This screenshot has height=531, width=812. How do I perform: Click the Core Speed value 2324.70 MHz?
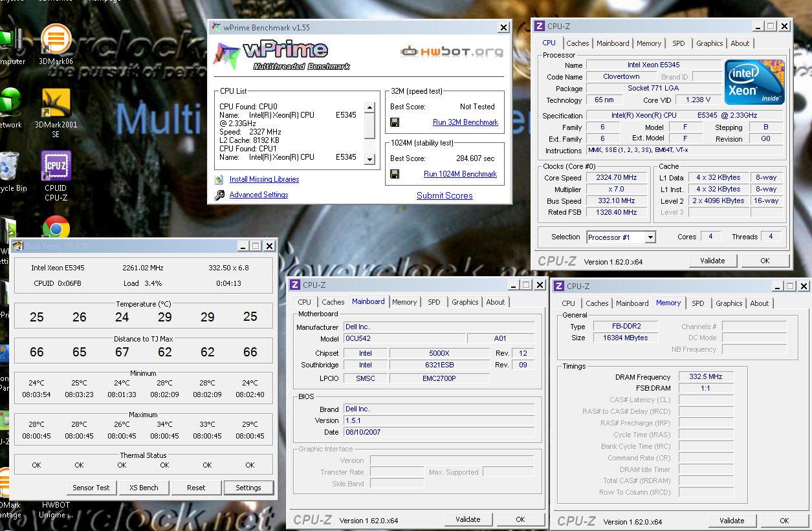point(616,177)
